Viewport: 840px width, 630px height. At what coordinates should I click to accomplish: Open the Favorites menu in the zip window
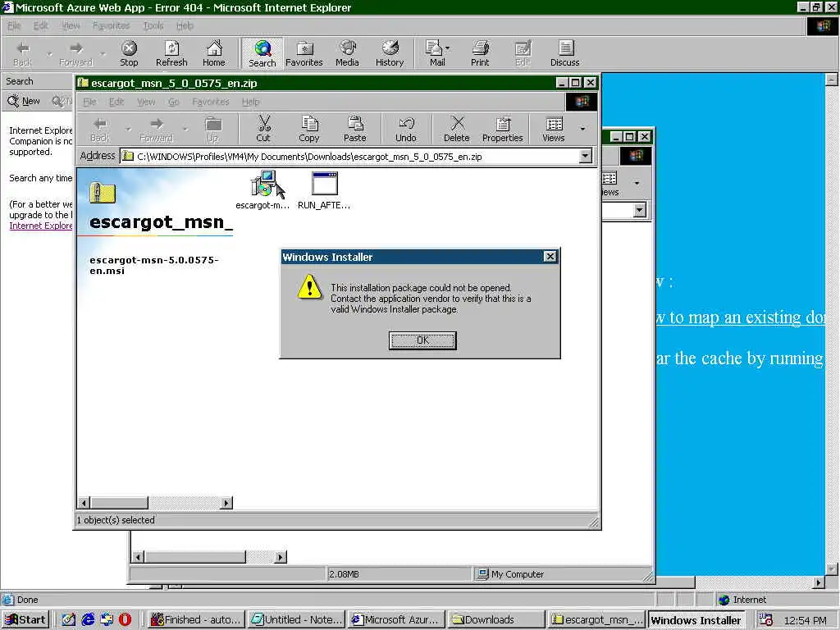211,102
